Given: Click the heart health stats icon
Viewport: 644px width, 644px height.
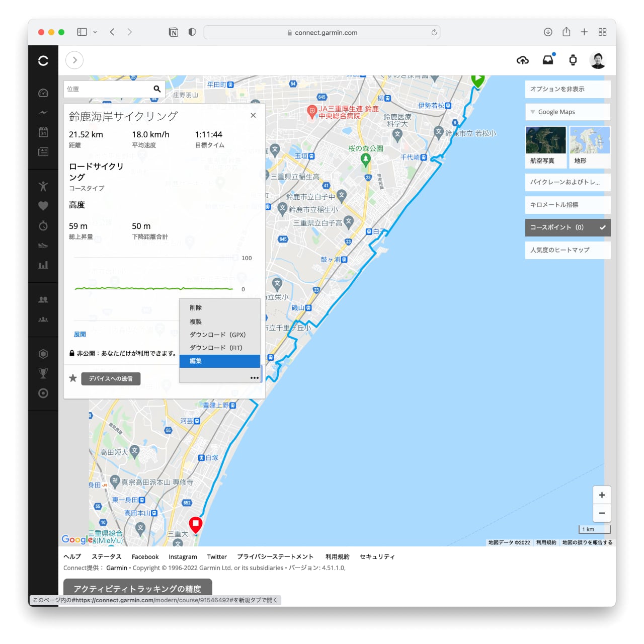Looking at the screenshot, I should [x=43, y=206].
